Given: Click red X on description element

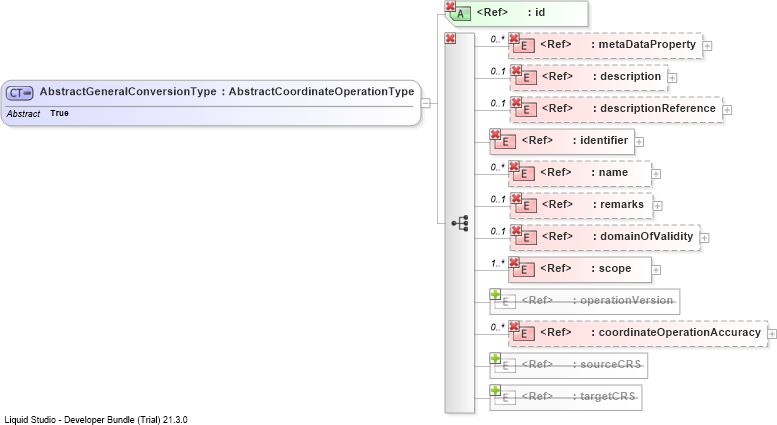Looking at the screenshot, I should point(516,70).
